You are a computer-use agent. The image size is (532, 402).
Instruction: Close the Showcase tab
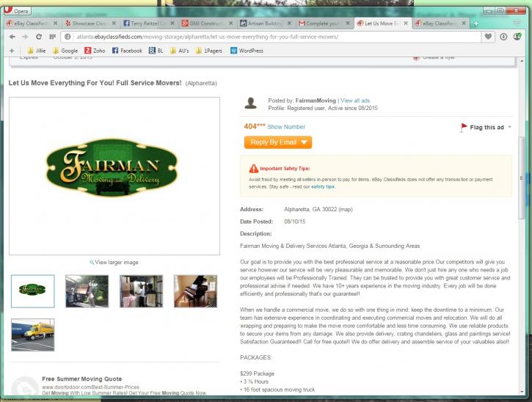tap(114, 23)
